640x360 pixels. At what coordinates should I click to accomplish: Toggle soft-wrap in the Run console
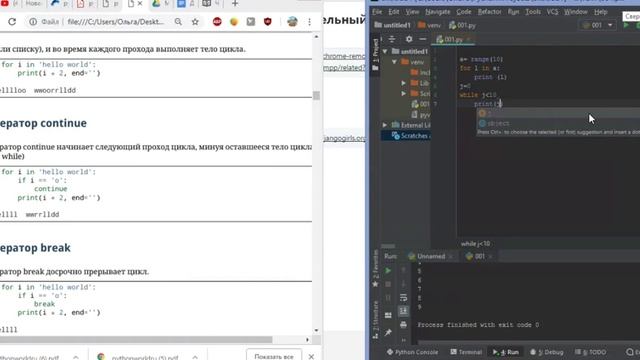pyautogui.click(x=403, y=298)
